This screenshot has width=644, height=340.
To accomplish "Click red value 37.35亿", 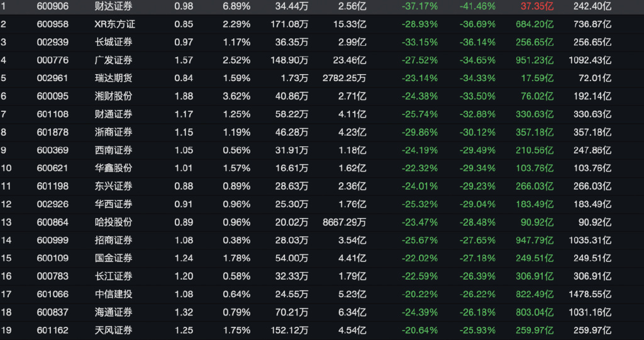I will (537, 6).
